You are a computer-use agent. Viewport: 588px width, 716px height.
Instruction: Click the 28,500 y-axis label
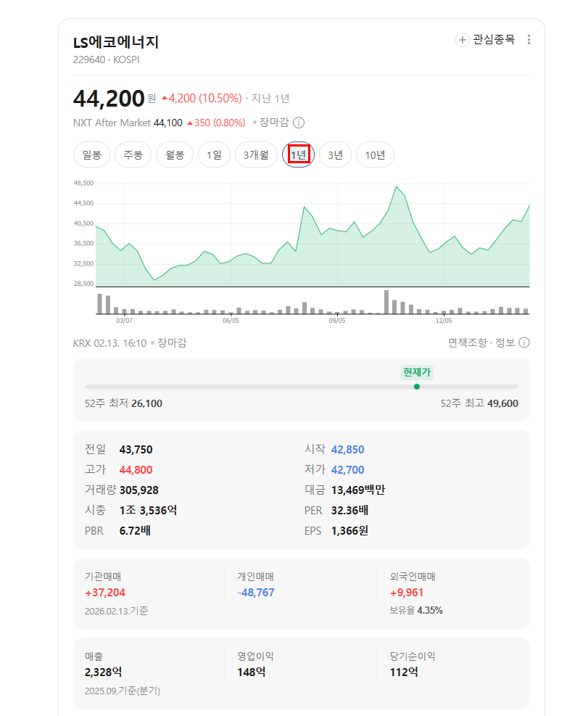[83, 284]
